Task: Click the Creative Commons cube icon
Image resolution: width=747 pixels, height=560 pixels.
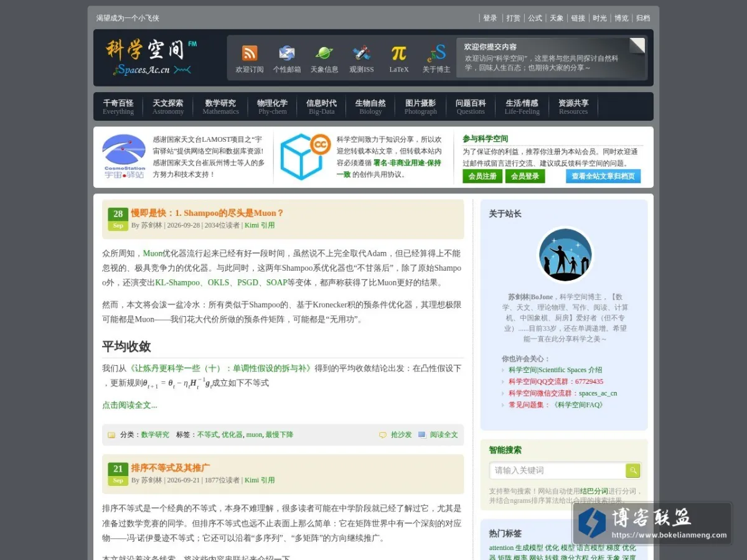Action: (305, 156)
